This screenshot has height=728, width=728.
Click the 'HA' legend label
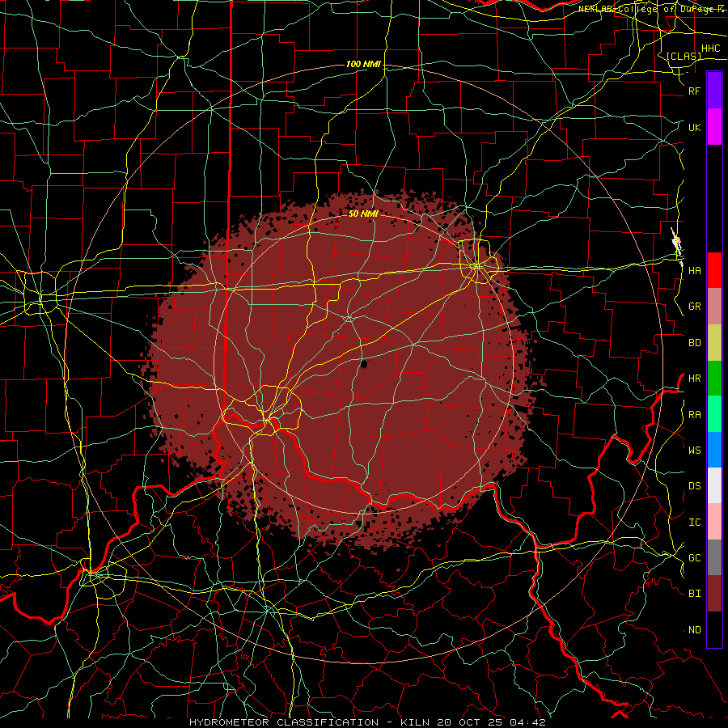(x=695, y=271)
